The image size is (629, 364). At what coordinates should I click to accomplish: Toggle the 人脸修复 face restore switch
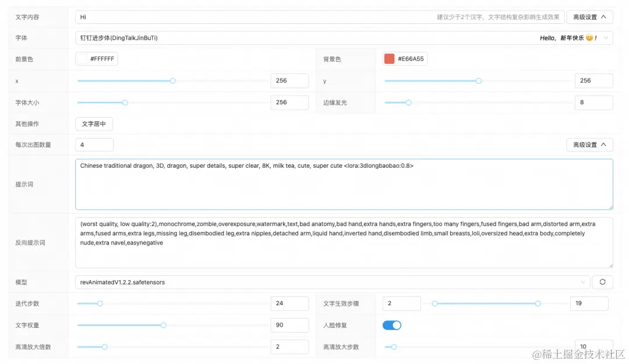point(391,325)
